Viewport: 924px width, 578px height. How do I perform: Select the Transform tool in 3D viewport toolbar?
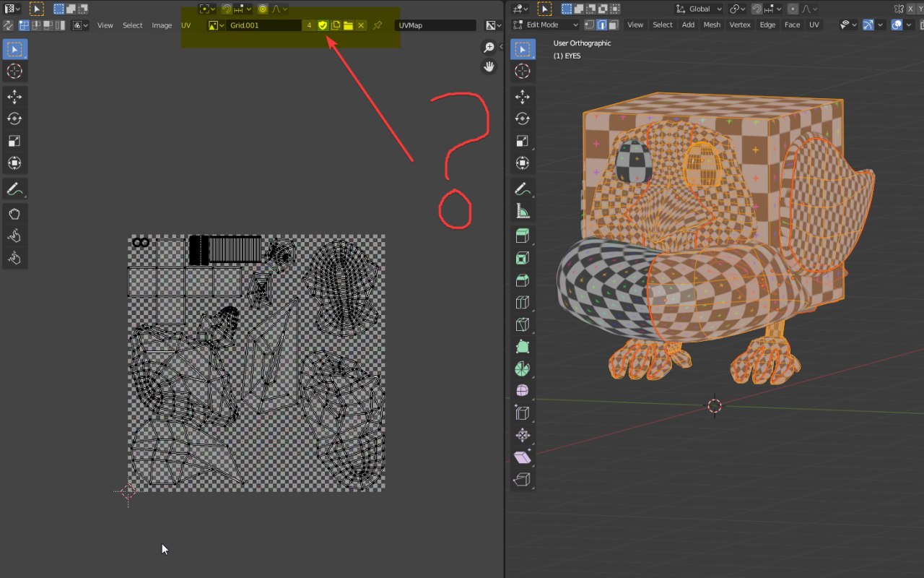point(523,163)
